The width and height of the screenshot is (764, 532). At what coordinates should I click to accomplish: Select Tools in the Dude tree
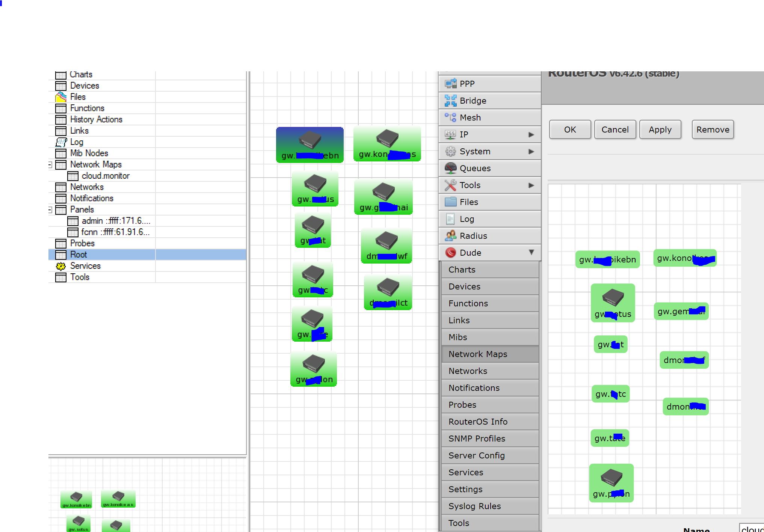[x=80, y=277]
